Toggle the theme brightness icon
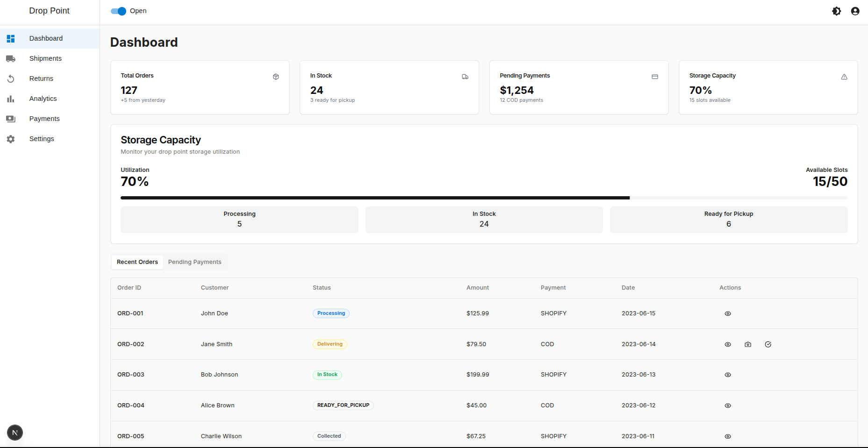 (837, 11)
